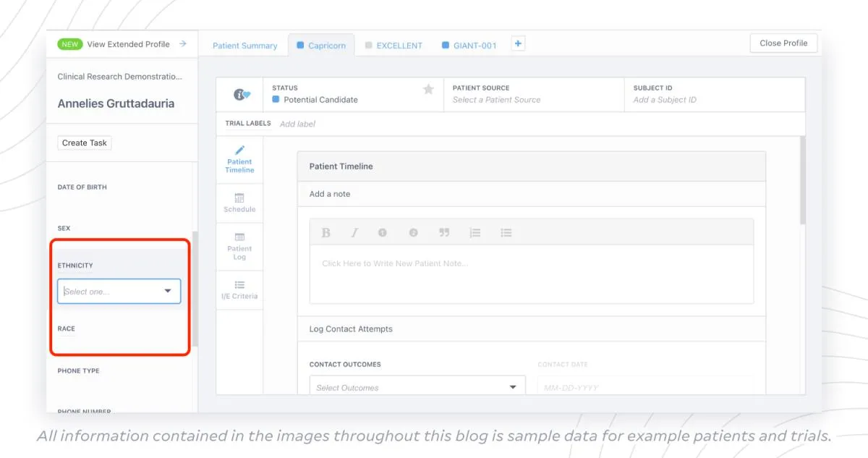The width and height of the screenshot is (868, 458).
Task: Switch to the GIANT-001 trial tab
Action: (x=469, y=45)
